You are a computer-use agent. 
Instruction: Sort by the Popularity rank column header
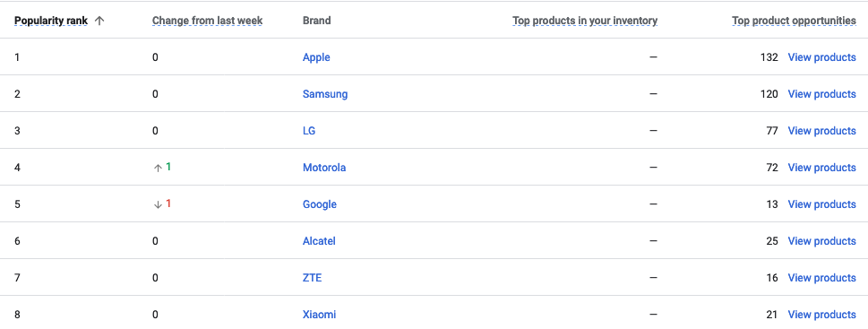51,21
